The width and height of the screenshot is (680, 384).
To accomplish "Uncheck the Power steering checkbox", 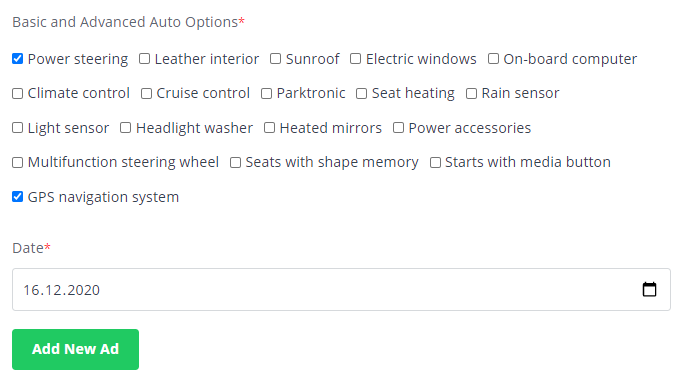I will (x=17, y=59).
